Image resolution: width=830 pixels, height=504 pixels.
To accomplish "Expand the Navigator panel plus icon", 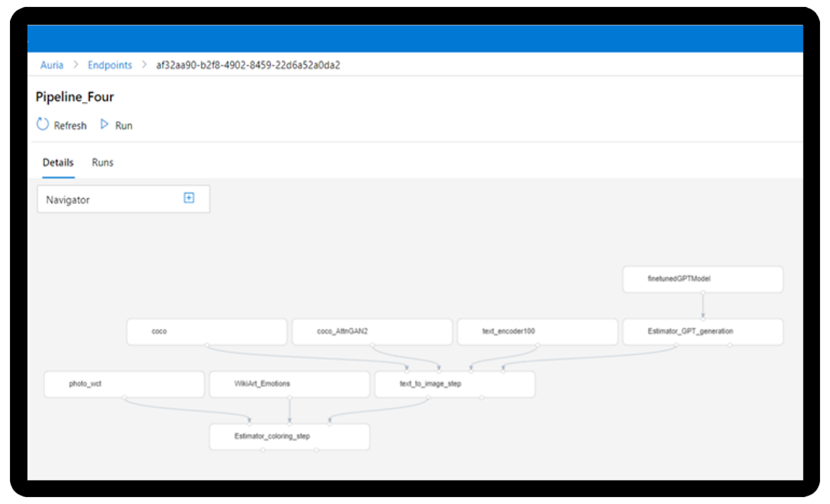I will 189,198.
